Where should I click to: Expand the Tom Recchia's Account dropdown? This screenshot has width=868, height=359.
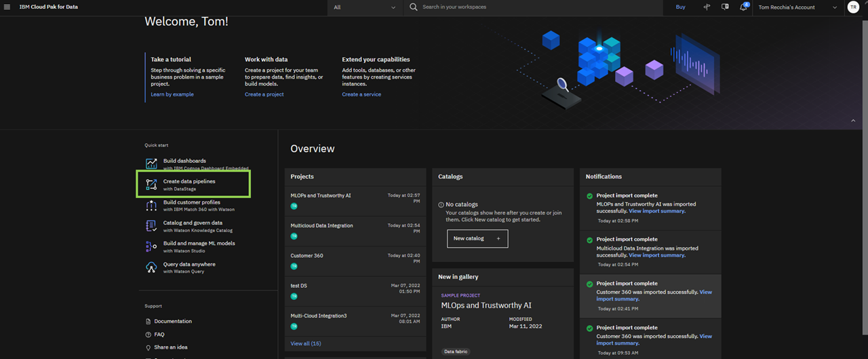[798, 7]
